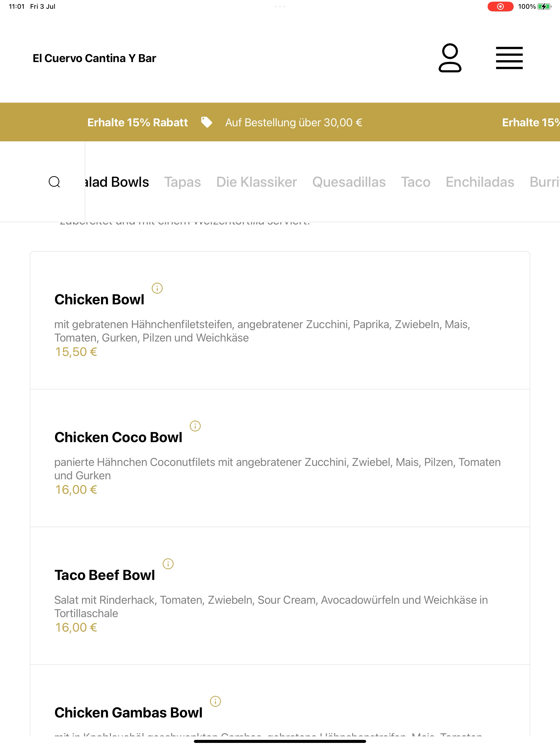
Task: Switch to the Enchiladas category
Action: point(480,182)
